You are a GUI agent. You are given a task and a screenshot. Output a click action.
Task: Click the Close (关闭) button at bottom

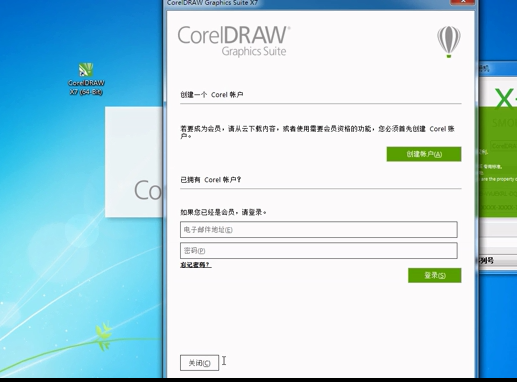click(x=199, y=363)
